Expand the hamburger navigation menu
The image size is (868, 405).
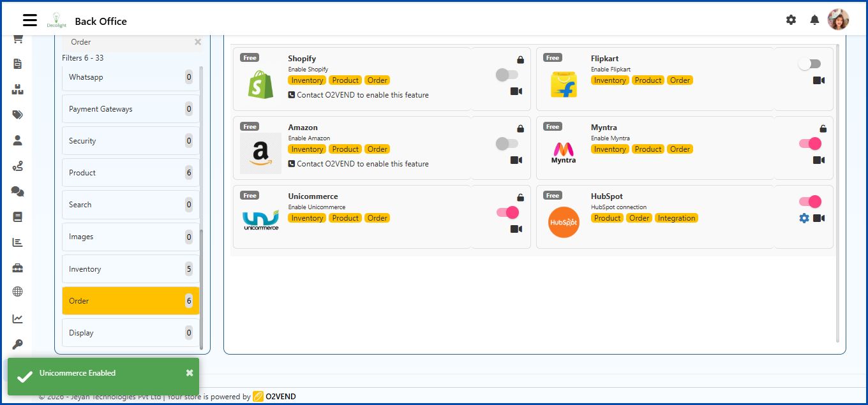tap(30, 20)
